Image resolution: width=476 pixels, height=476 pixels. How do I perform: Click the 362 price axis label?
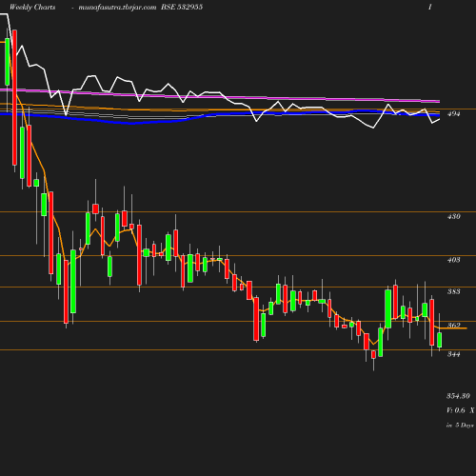pos(453,326)
